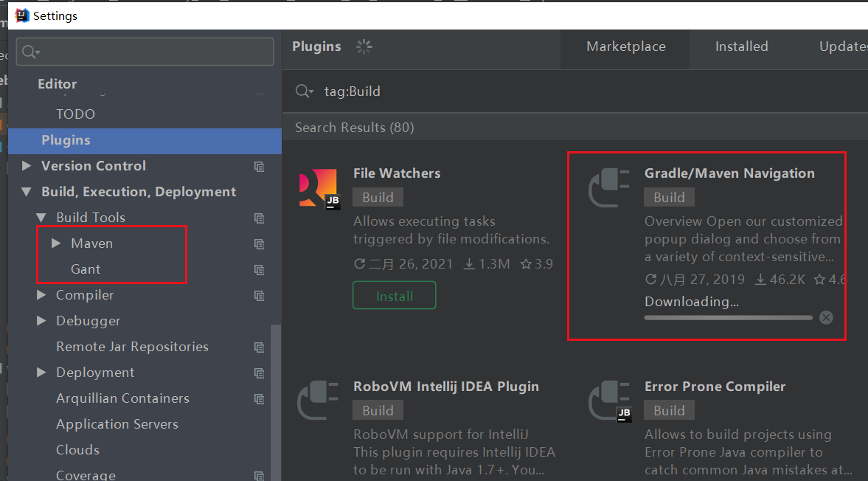Click Search Results (80) header
868x481 pixels.
tap(354, 128)
